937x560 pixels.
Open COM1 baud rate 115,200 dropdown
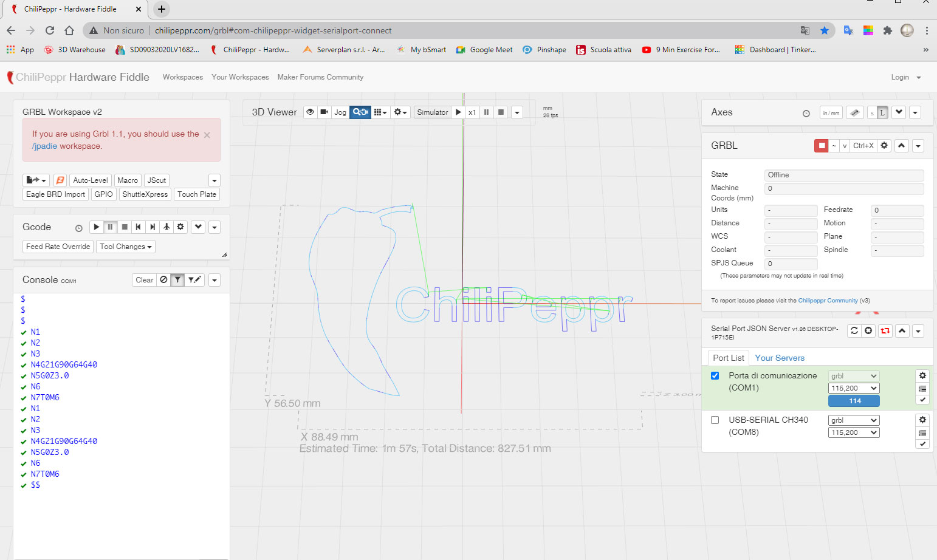coord(854,389)
